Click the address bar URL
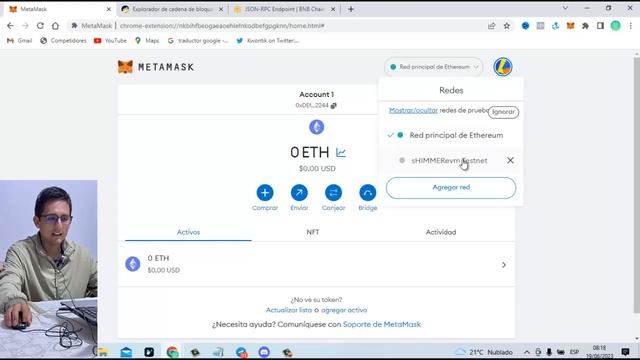Screen dimensions: 640x360 (222, 26)
